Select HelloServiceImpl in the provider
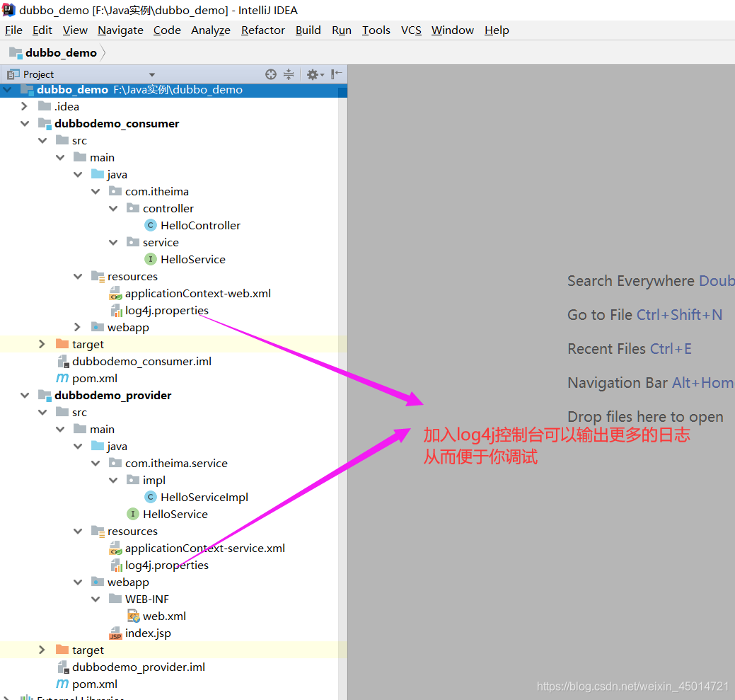 click(x=204, y=497)
